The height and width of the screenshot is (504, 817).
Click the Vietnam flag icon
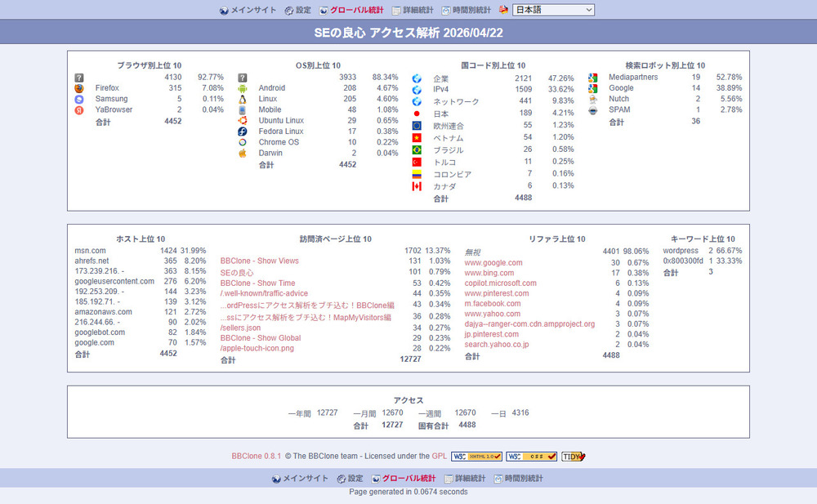pos(417,138)
